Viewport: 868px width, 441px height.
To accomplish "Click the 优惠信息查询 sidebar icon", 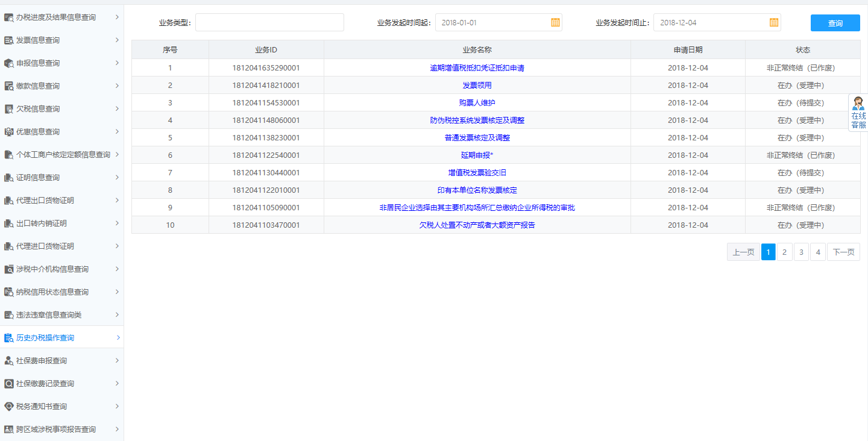I will [x=8, y=131].
